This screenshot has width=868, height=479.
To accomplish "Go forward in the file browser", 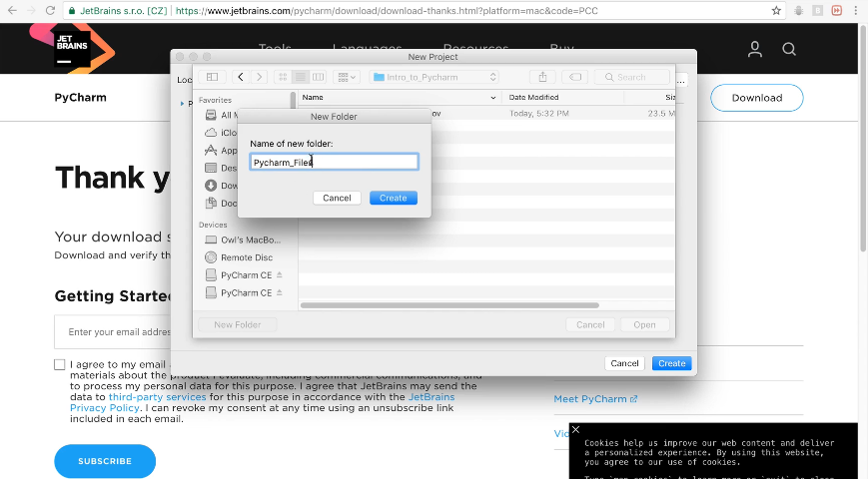I will 259,77.
